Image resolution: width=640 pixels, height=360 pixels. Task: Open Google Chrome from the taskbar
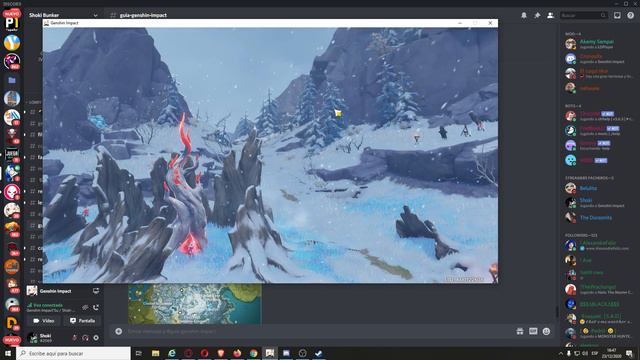pos(253,353)
